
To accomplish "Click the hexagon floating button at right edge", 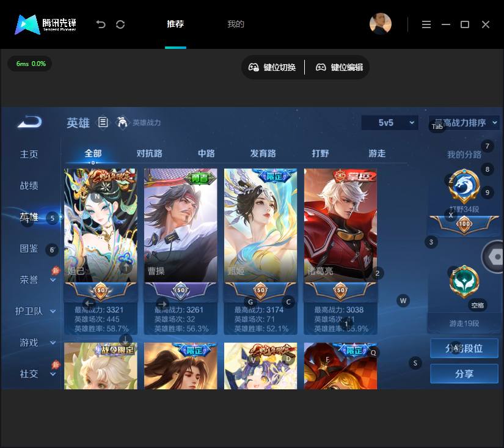I will tap(494, 256).
